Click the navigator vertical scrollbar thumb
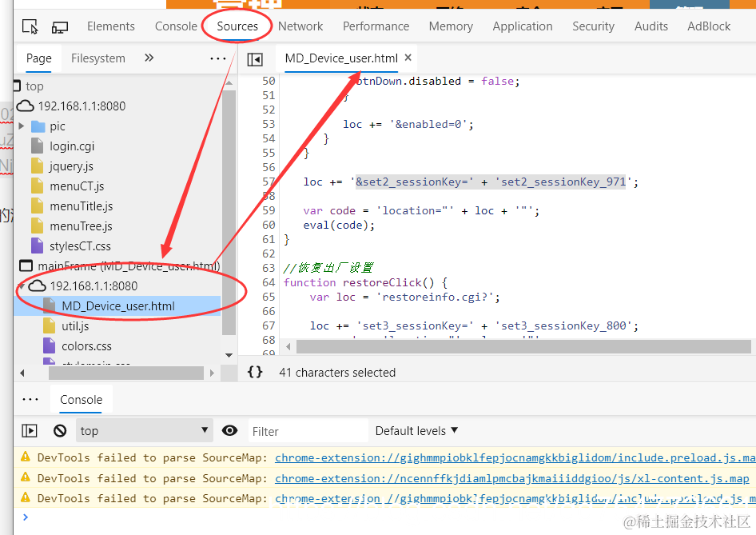Image resolution: width=756 pixels, height=535 pixels. 229,212
